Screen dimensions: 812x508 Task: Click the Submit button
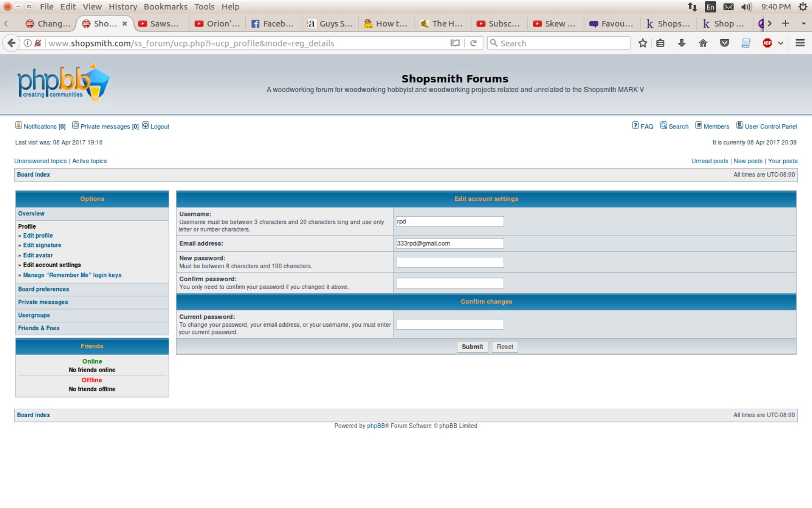(472, 347)
